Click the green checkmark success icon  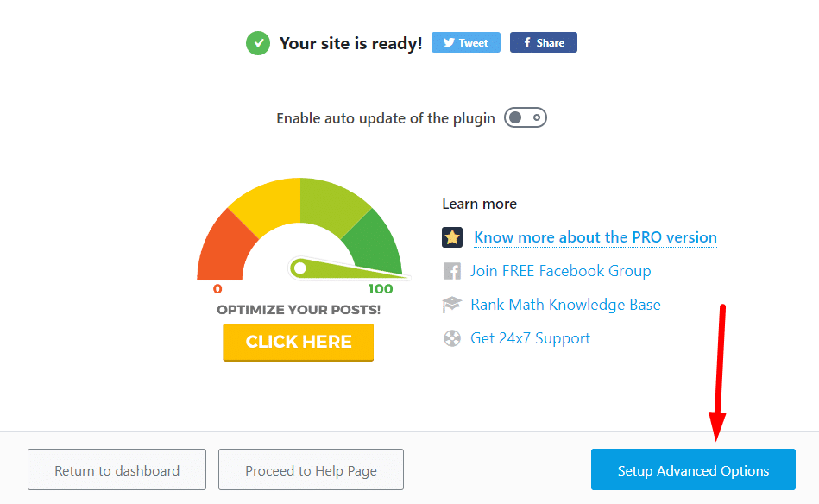(257, 43)
